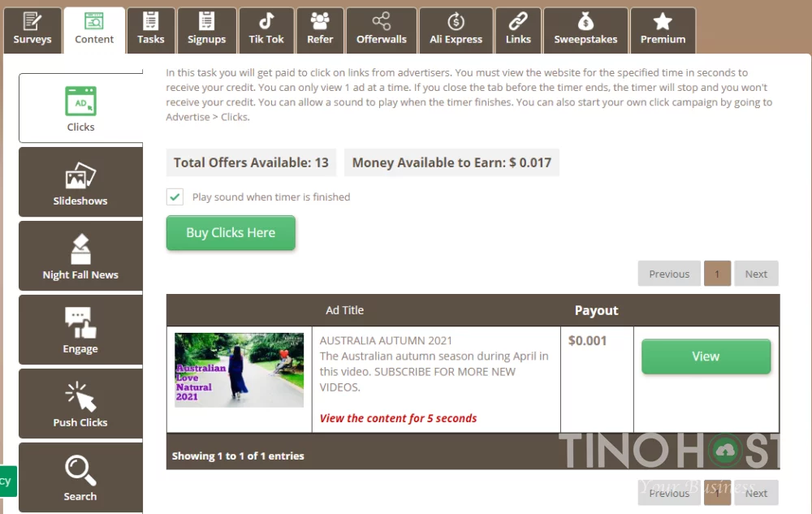Uncheck Play sound when timer finished

pos(175,197)
